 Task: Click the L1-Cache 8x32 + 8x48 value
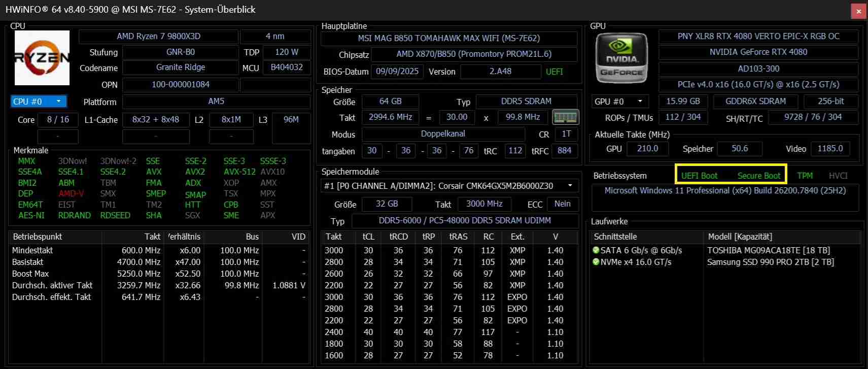[x=156, y=120]
